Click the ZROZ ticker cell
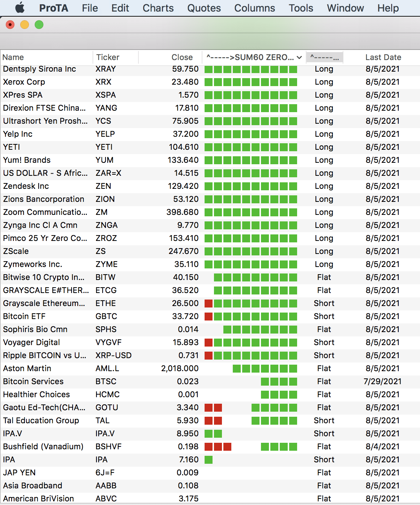This screenshot has height=505, width=420. [x=106, y=238]
